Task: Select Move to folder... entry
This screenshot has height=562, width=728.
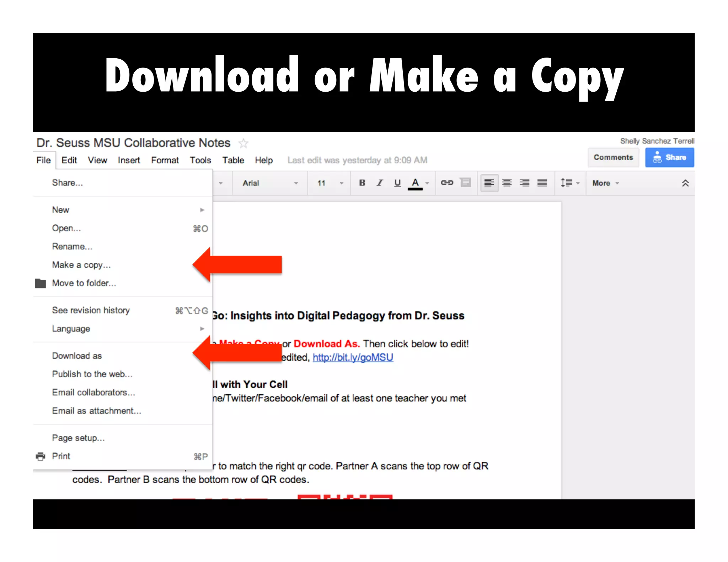Action: coord(123,283)
